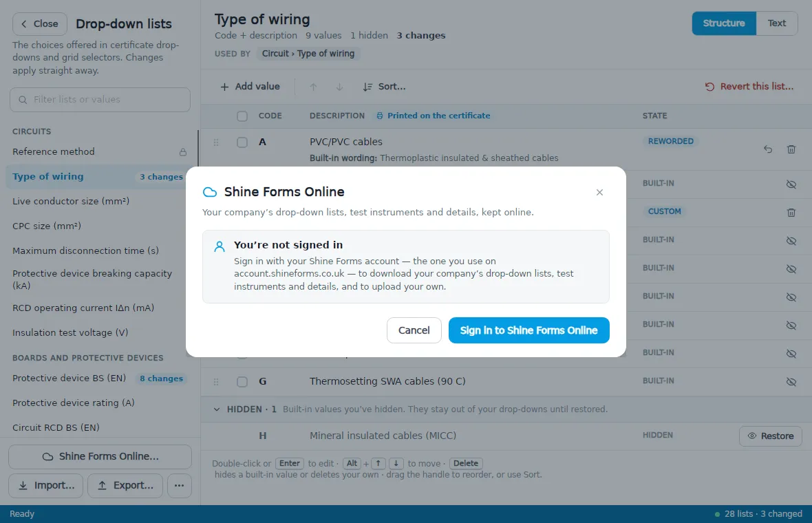This screenshot has width=812, height=523.
Task: Switch to the Structure tab
Action: point(724,23)
